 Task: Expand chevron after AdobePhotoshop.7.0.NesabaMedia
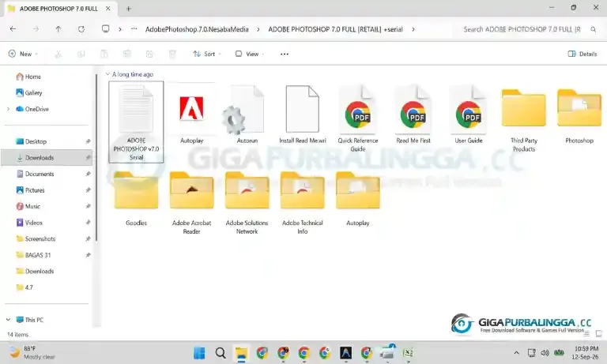[258, 29]
